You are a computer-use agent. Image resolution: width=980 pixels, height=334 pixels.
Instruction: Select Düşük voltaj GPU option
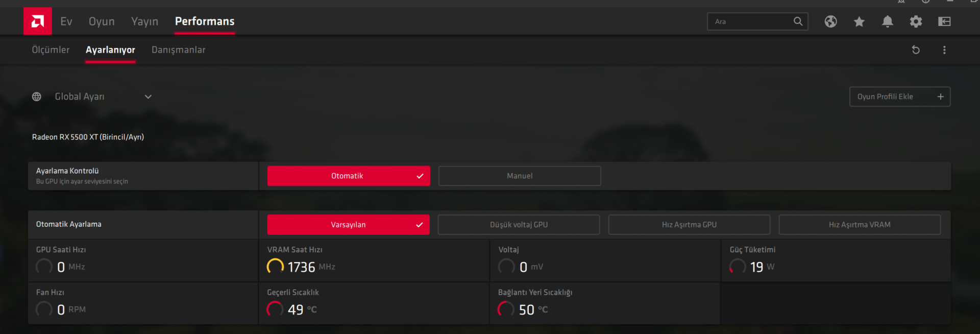click(519, 225)
